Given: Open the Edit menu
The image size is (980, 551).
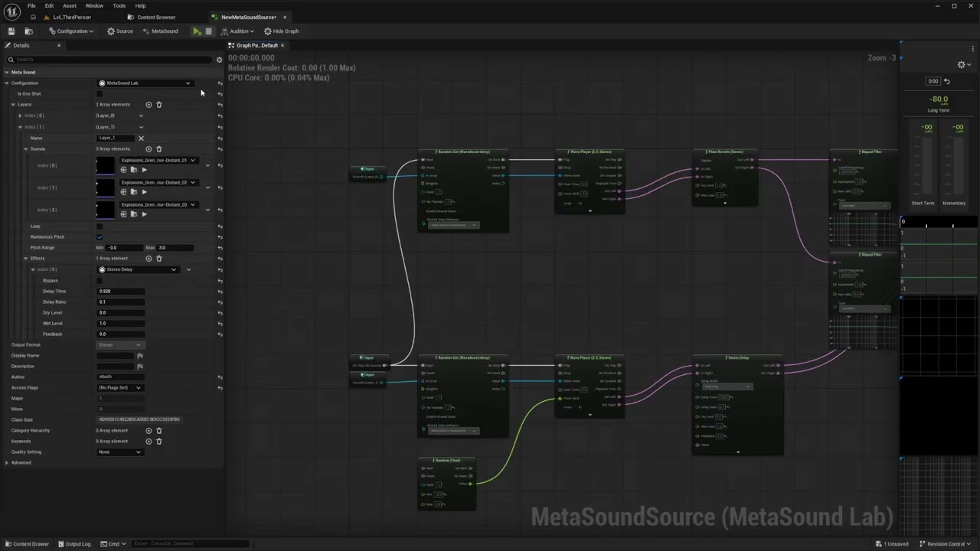Looking at the screenshot, I should tap(49, 6).
